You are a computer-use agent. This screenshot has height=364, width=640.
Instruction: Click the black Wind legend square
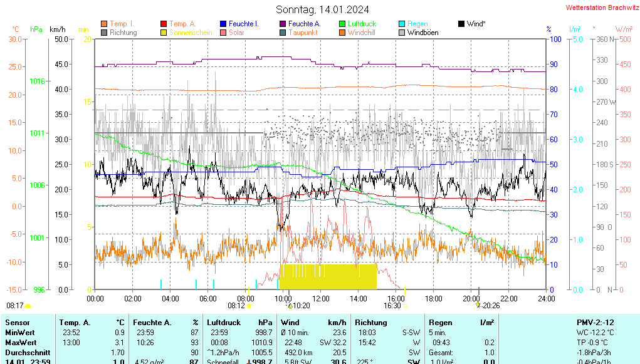(461, 24)
